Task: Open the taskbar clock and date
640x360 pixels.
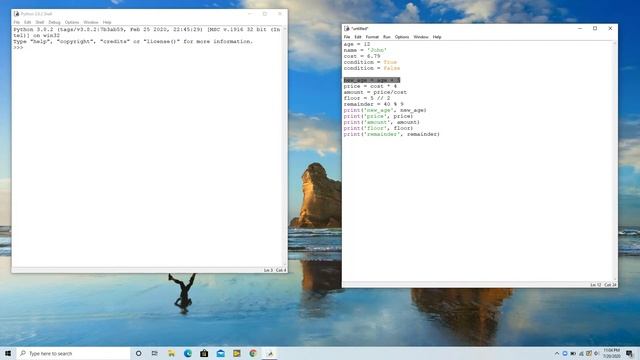Action: [612, 353]
